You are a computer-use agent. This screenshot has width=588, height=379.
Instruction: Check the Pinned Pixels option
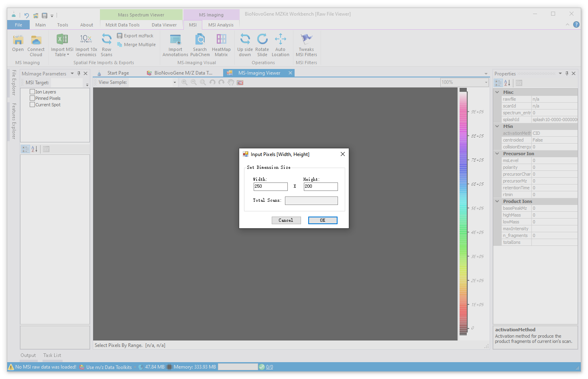tap(33, 98)
